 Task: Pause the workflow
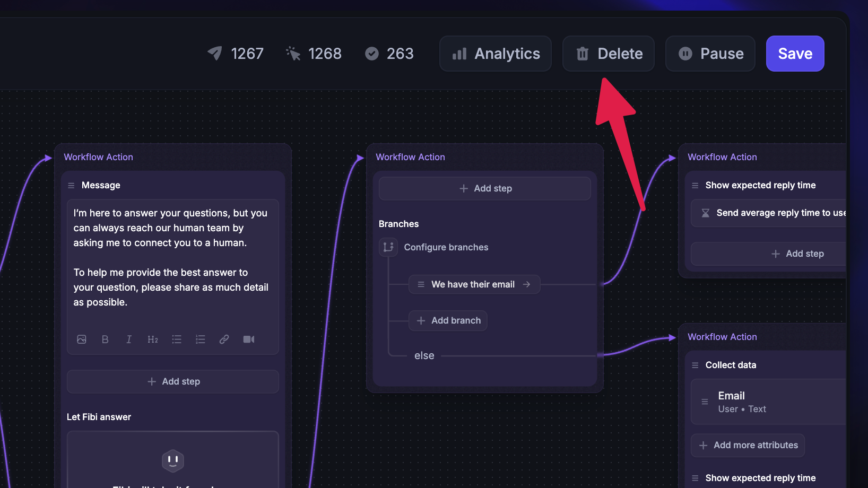710,54
